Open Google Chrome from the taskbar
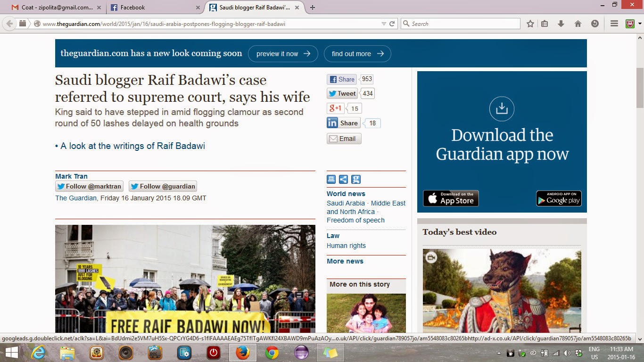 (272, 353)
